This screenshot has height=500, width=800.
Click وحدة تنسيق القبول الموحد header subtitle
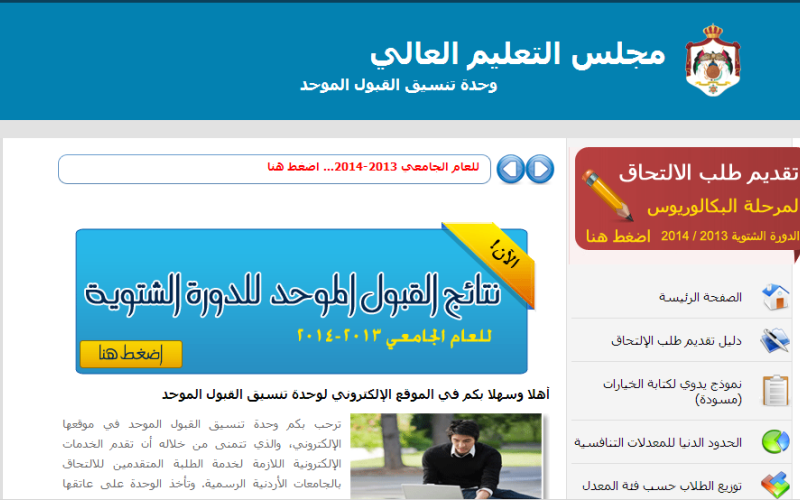pyautogui.click(x=398, y=85)
